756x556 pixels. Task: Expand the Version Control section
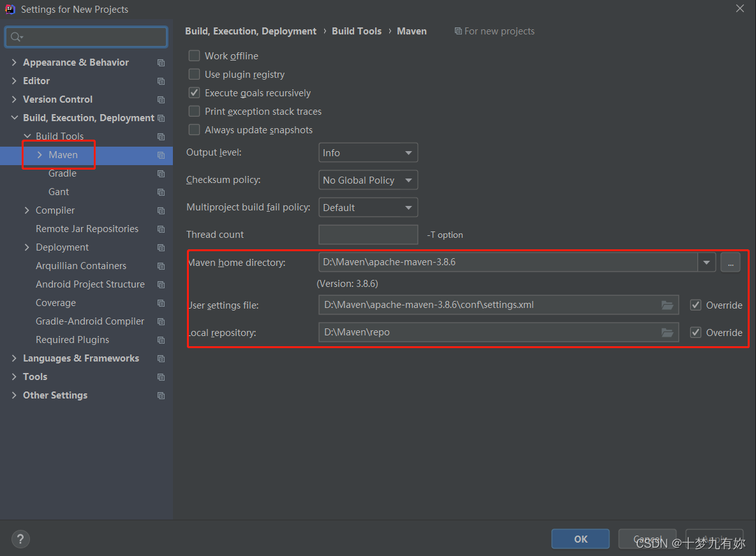tap(14, 99)
